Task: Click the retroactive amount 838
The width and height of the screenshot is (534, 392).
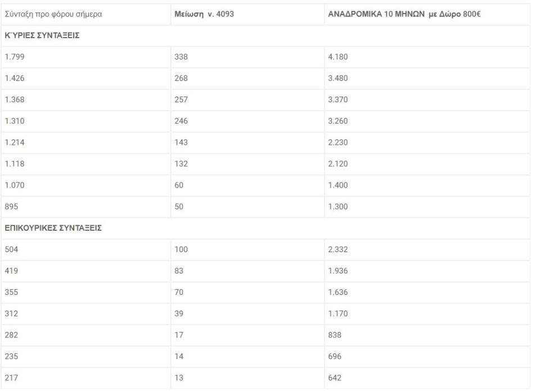Action: coord(427,335)
